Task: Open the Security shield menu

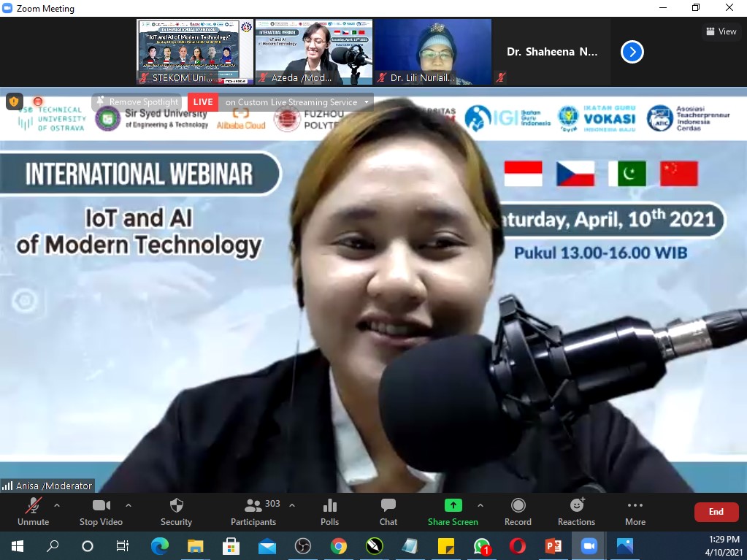Action: coord(176,512)
